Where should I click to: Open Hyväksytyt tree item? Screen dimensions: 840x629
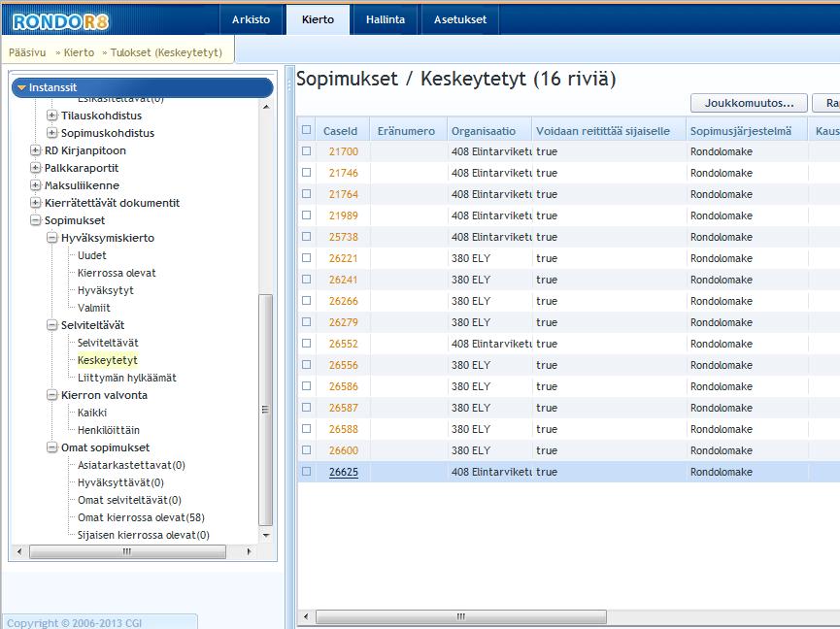click(x=106, y=290)
